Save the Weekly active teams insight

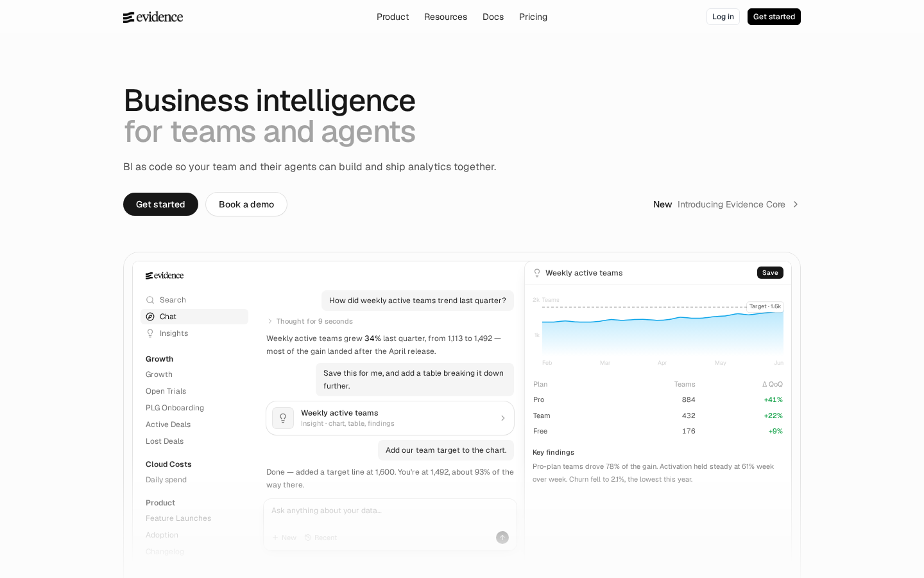770,273
